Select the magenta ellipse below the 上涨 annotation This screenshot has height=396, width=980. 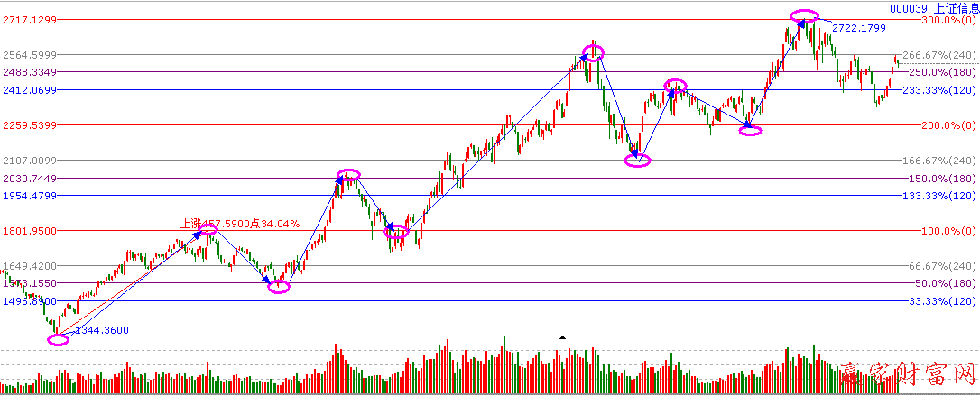pos(207,230)
